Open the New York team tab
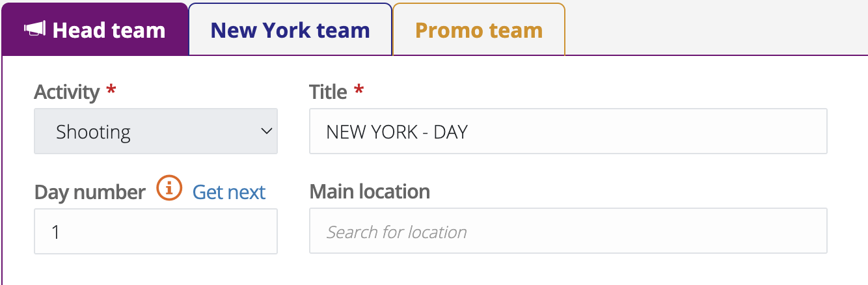This screenshot has width=868, height=285. coord(290,31)
